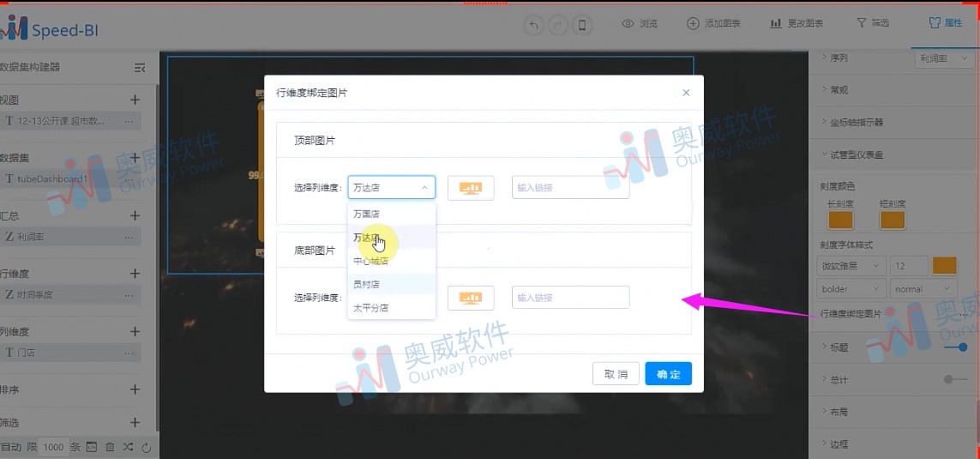Toggle the 总计 switch on
The height and width of the screenshot is (459, 980).
click(x=956, y=379)
